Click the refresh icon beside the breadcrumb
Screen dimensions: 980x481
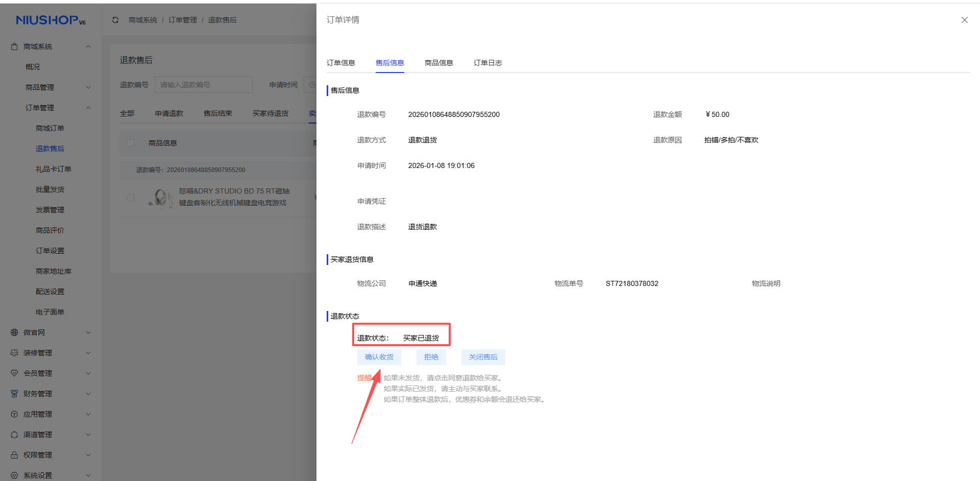(115, 20)
